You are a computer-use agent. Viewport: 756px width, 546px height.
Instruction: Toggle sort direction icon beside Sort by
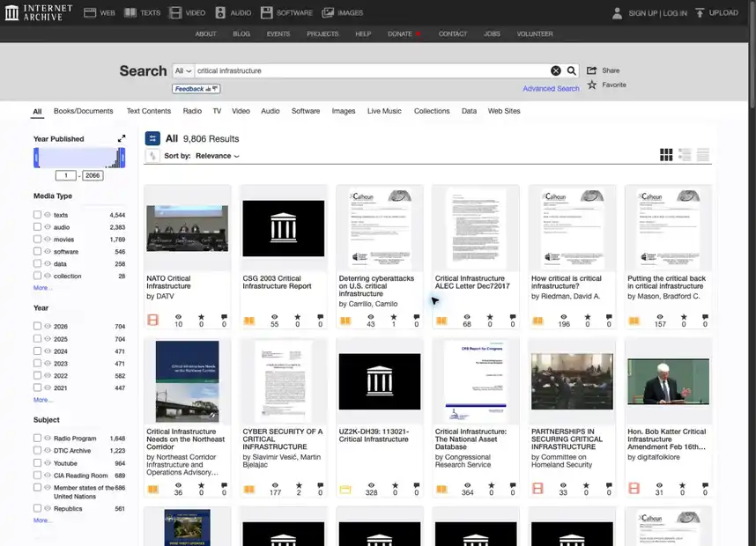(x=152, y=156)
